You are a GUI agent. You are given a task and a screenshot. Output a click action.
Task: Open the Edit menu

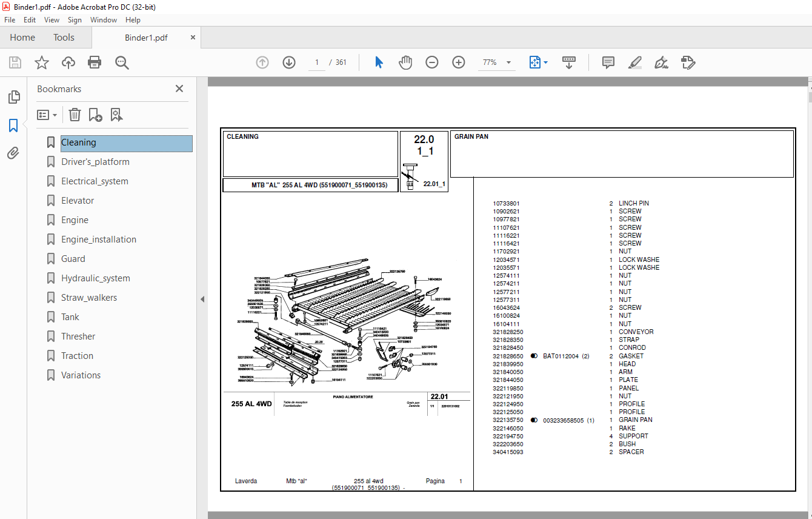(x=30, y=20)
